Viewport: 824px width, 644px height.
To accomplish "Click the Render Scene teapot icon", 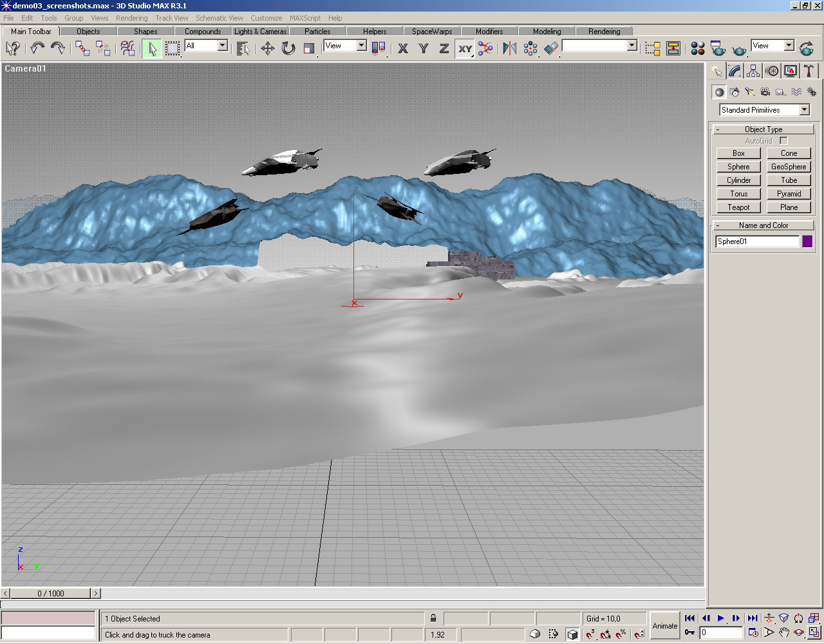I will click(x=718, y=48).
